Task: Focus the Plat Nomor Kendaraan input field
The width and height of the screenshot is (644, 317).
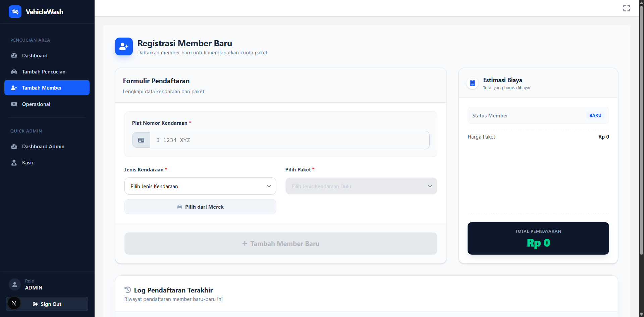Action: click(289, 140)
